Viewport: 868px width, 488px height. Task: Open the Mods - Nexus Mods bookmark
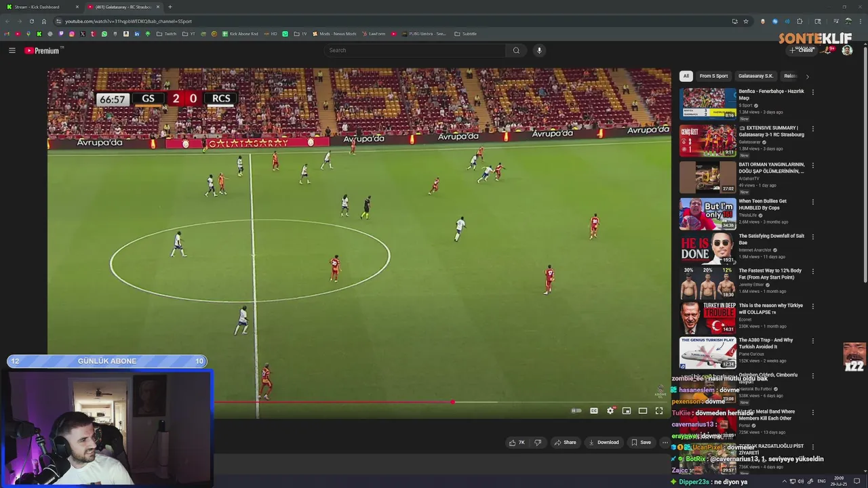point(334,34)
